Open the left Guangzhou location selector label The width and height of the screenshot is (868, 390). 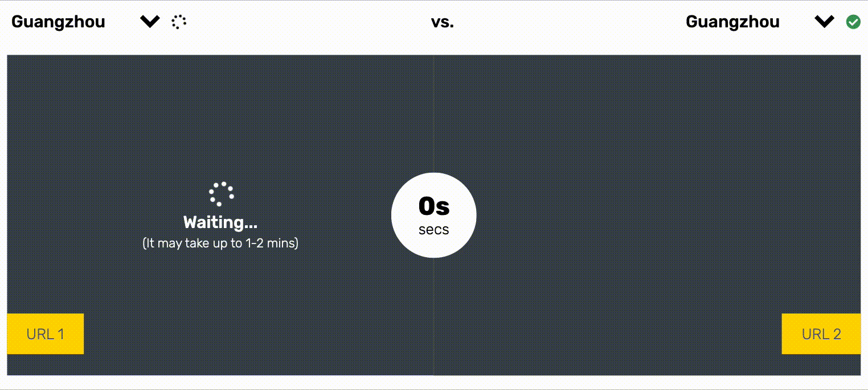(x=58, y=22)
